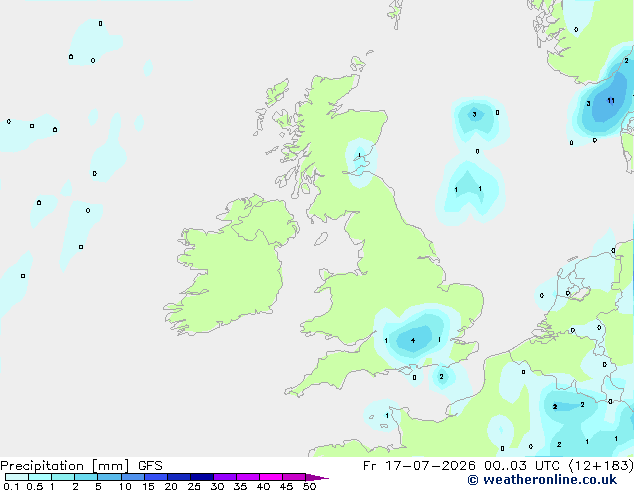Click the 0.5–1 mm legend color swatch
The image size is (634, 490).
[x=40, y=477]
